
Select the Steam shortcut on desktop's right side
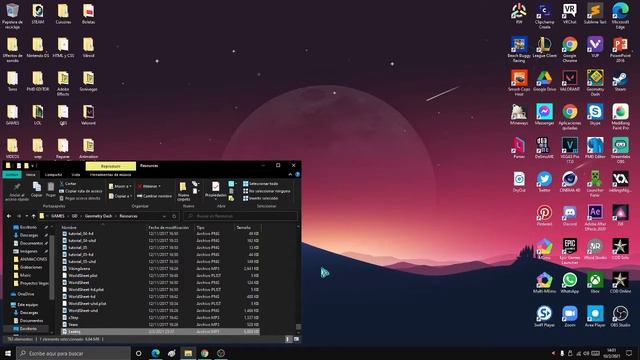tap(620, 81)
